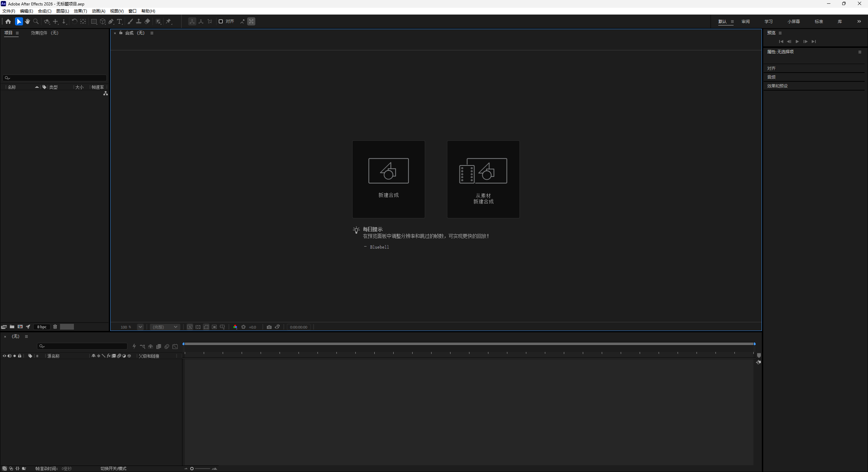Select the Clone Stamp tool
868x472 pixels.
(x=139, y=21)
